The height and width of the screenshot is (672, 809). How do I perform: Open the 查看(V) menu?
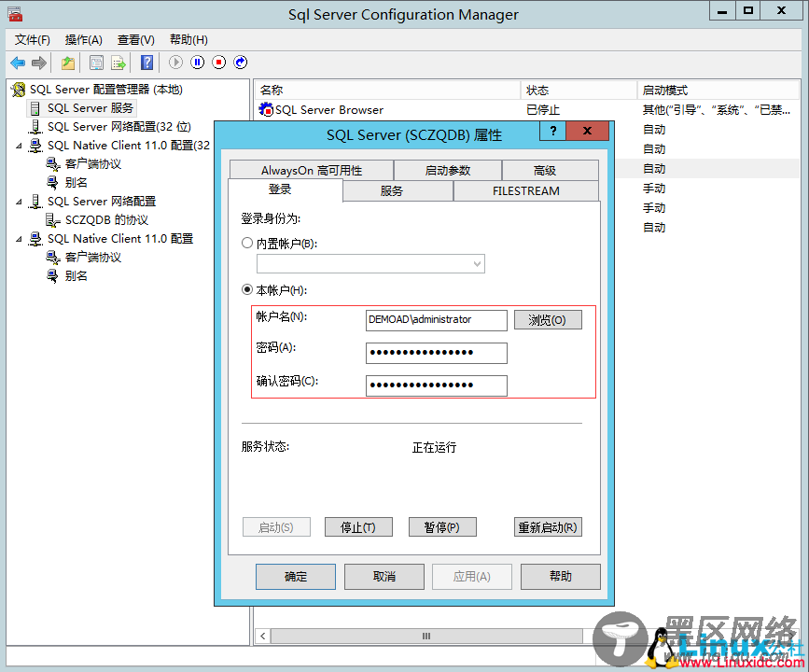[135, 40]
